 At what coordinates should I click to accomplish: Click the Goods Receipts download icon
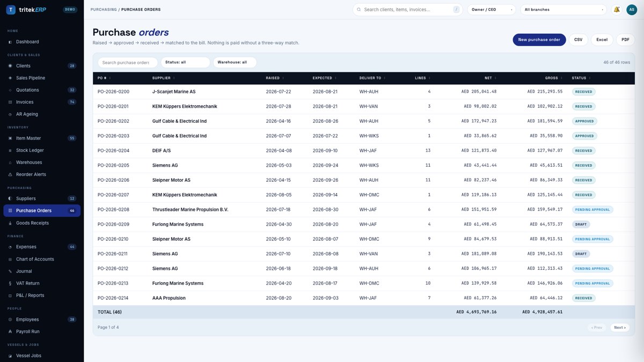click(10, 223)
